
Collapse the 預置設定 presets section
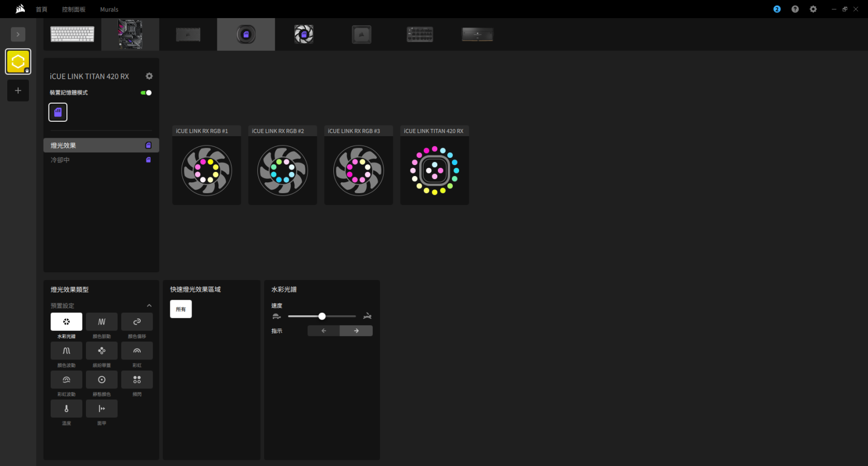[149, 305]
